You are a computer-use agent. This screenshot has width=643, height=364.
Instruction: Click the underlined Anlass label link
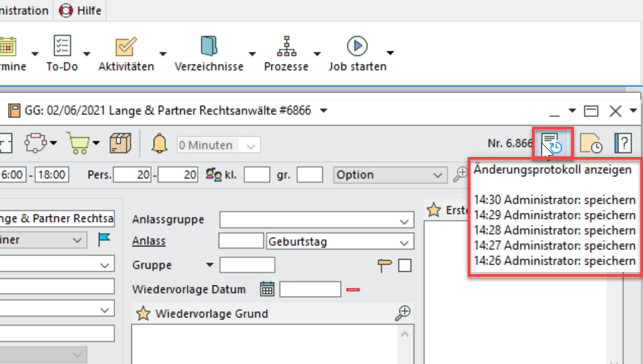149,242
